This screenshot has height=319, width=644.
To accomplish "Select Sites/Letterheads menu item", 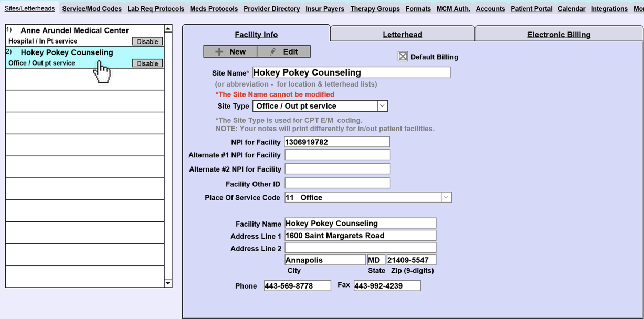I will [30, 9].
